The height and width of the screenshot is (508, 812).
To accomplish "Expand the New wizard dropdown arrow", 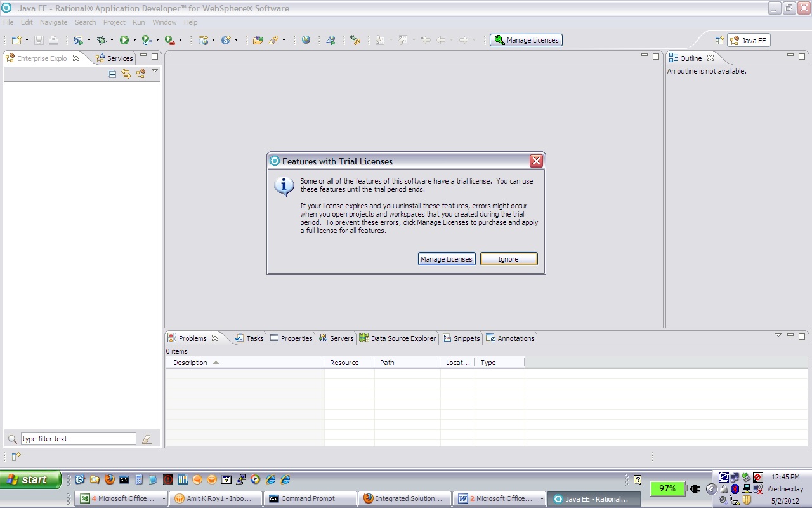I will click(x=26, y=40).
